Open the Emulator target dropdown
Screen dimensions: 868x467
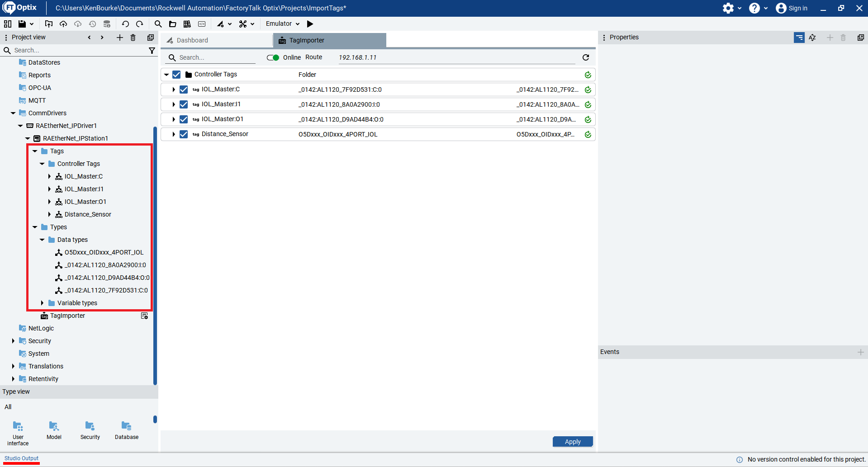pos(283,24)
